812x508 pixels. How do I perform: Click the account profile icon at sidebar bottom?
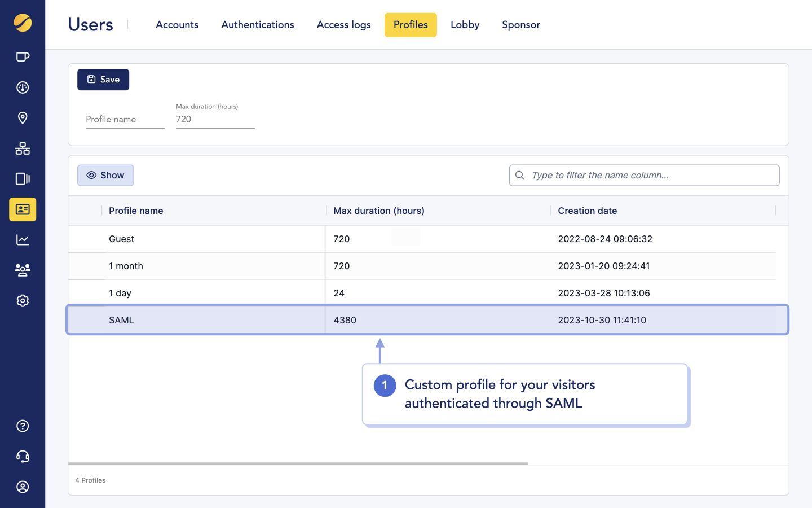(x=23, y=487)
